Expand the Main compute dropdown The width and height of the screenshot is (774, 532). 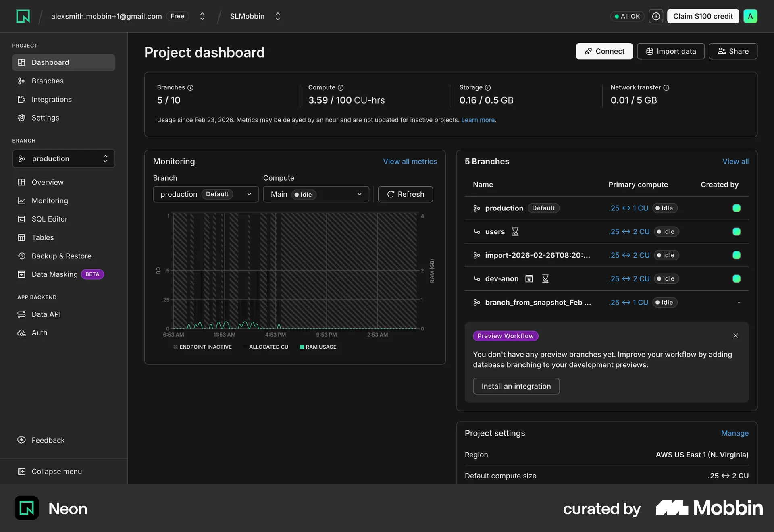[x=316, y=195]
